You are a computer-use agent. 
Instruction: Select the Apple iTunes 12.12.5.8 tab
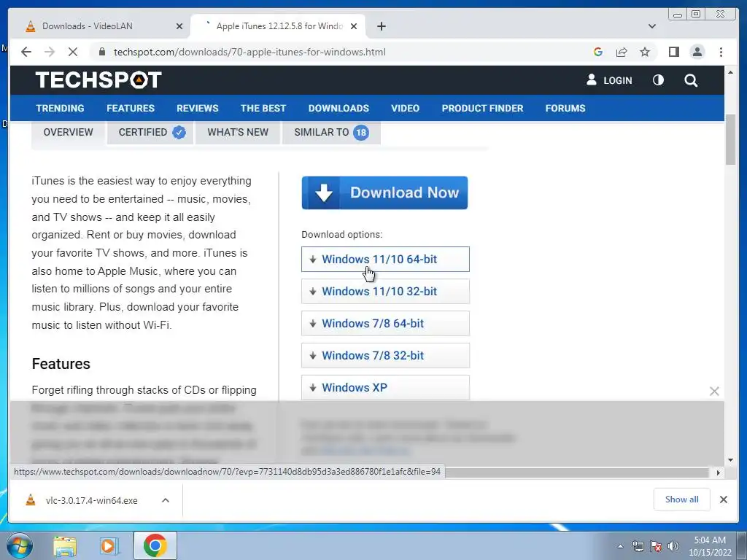(x=277, y=26)
